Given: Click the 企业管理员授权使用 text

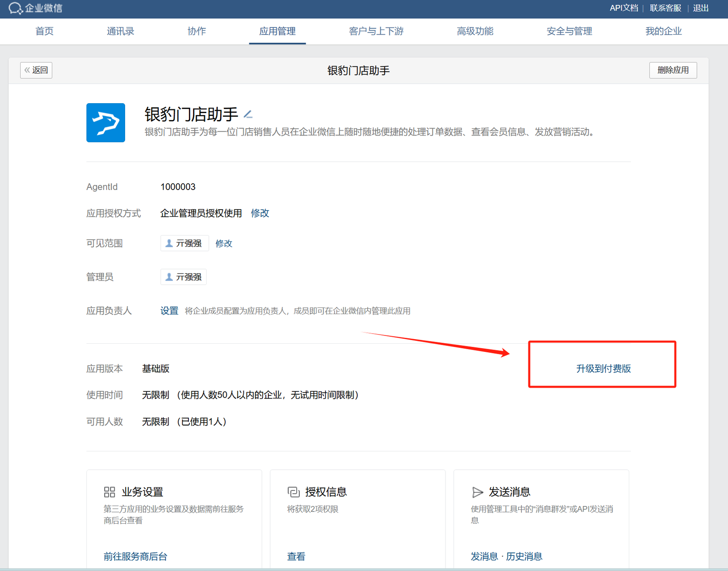Looking at the screenshot, I should [x=201, y=213].
